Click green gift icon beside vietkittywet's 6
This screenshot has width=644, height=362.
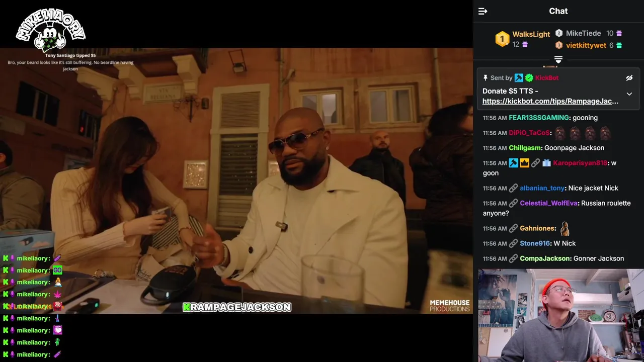[x=619, y=45]
